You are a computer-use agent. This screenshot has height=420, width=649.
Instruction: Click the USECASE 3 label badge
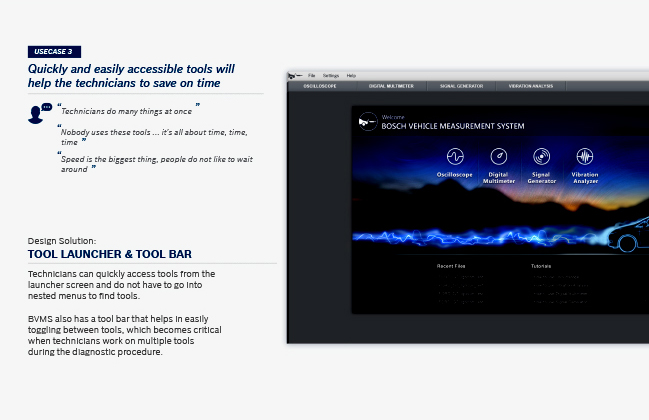54,51
